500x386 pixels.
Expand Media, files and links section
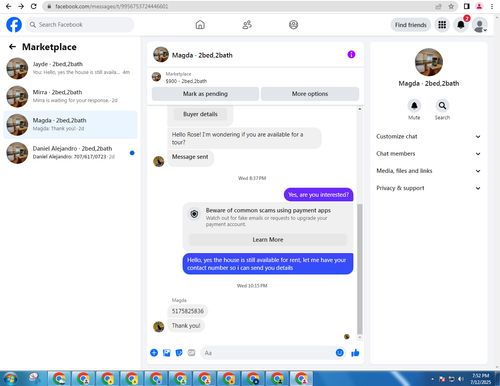coord(428,171)
